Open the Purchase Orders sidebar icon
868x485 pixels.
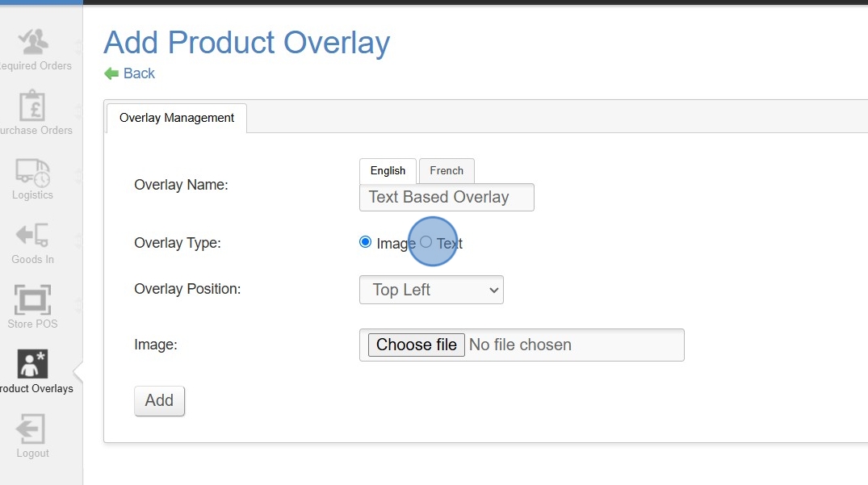(x=33, y=106)
